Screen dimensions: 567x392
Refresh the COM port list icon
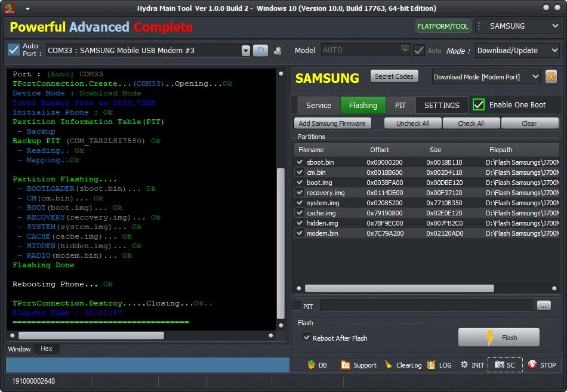[260, 51]
